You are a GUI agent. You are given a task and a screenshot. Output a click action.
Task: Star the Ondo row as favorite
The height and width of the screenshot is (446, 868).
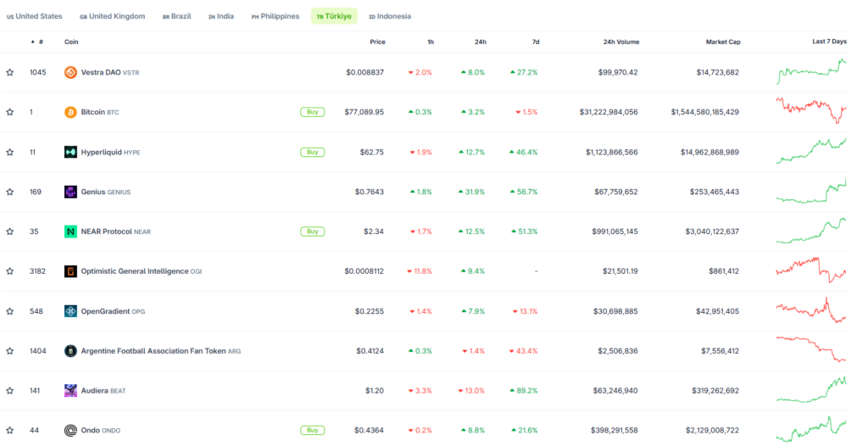[x=10, y=431]
